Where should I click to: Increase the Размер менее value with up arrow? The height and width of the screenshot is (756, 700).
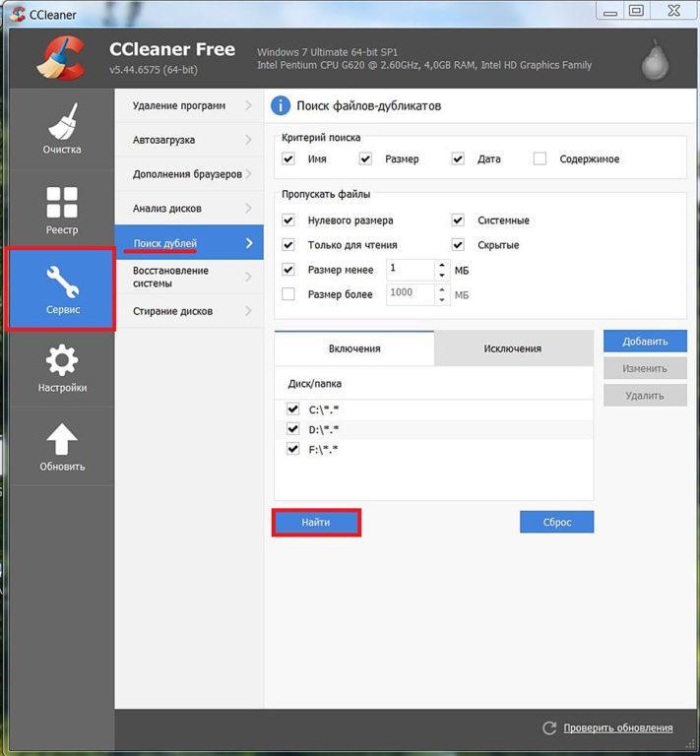tap(442, 265)
